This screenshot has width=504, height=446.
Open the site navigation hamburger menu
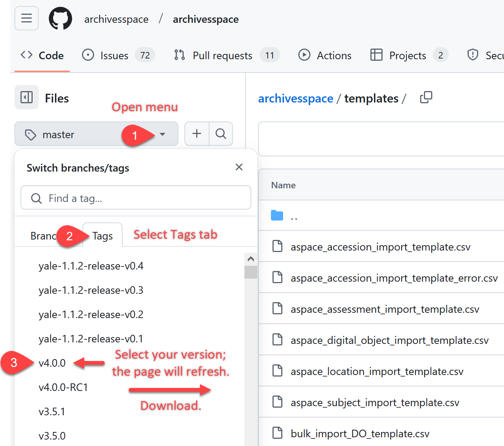[26, 18]
